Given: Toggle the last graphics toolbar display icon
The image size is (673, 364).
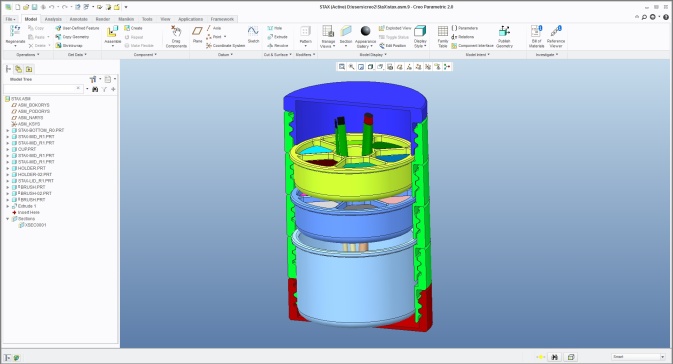Looking at the screenshot, I should [447, 67].
